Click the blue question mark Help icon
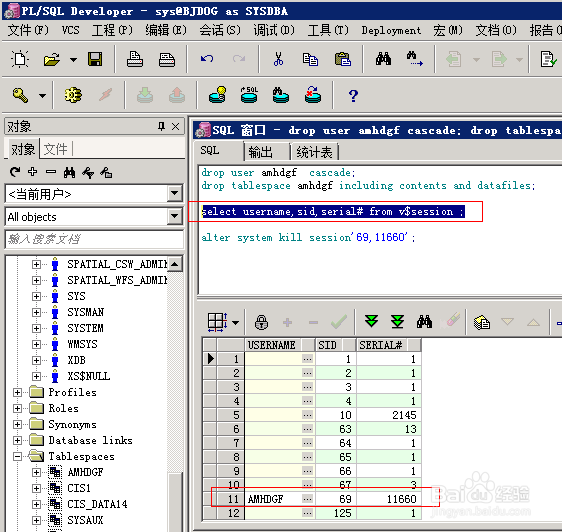562x532 pixels. pyautogui.click(x=353, y=96)
